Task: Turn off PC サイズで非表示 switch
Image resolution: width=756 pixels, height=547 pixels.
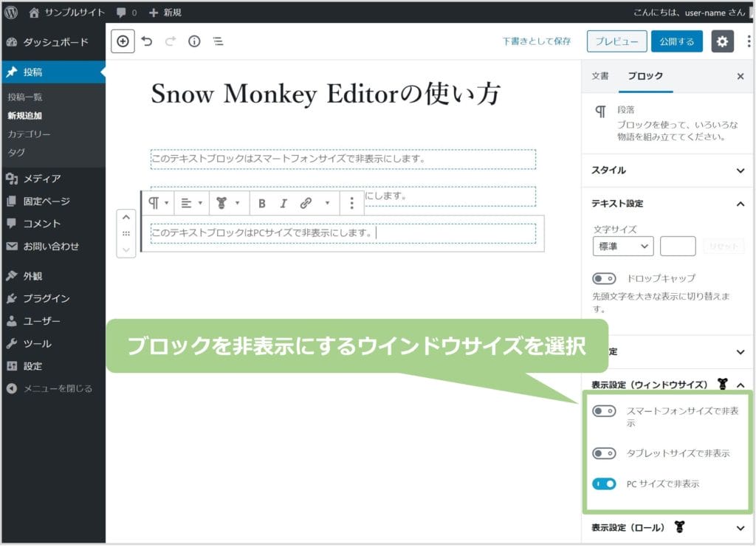Action: (x=604, y=484)
